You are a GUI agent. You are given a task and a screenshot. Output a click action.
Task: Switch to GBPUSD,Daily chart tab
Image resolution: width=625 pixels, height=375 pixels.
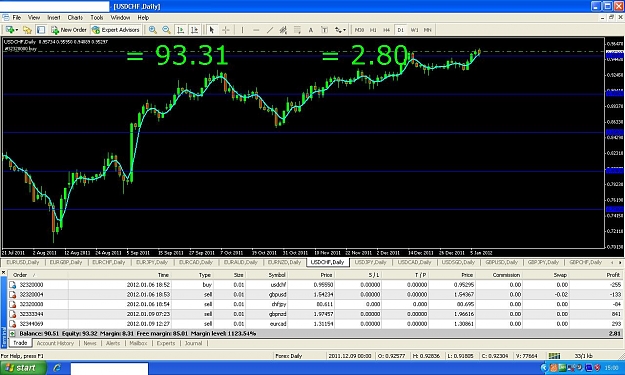tap(501, 262)
